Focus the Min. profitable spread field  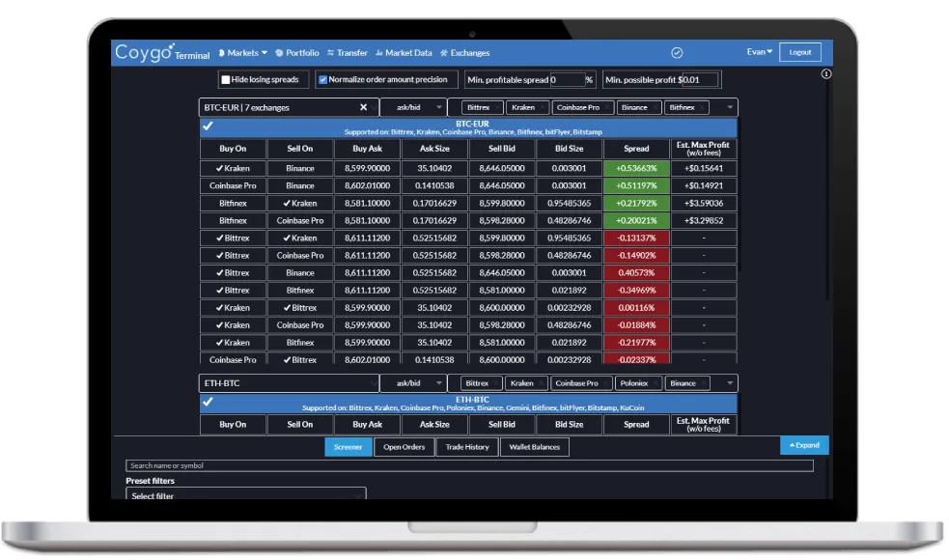coord(567,80)
